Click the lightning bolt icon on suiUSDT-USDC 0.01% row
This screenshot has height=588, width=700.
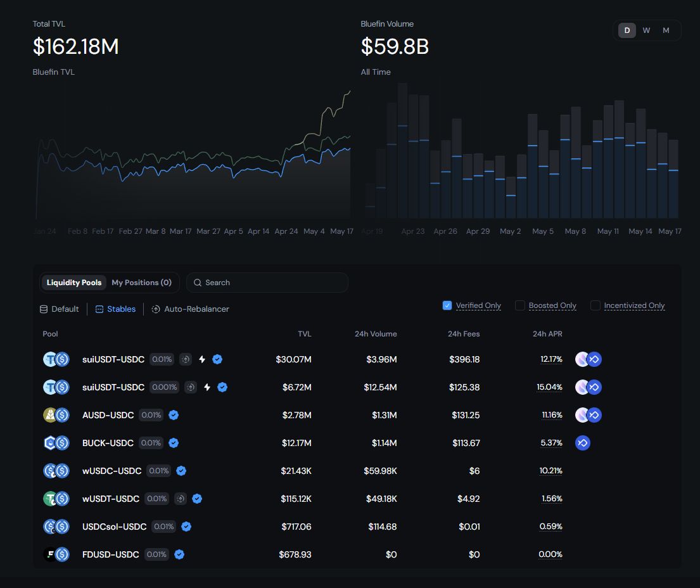202,359
